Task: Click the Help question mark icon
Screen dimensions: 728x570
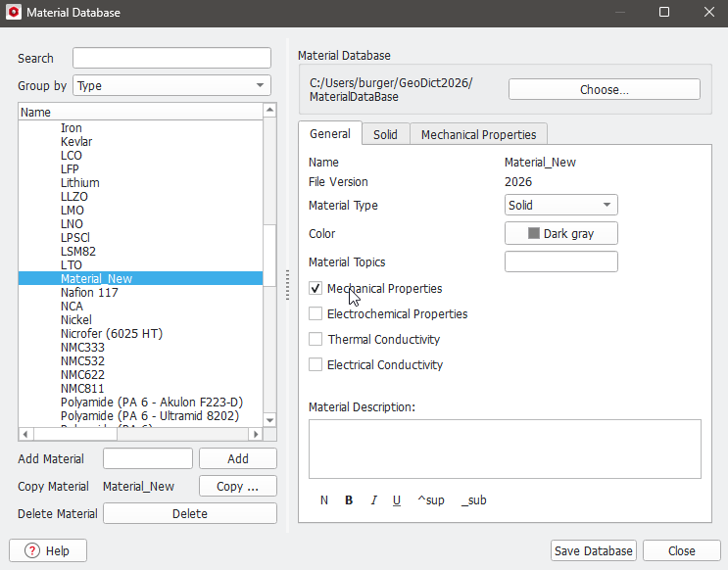Action: coord(32,550)
